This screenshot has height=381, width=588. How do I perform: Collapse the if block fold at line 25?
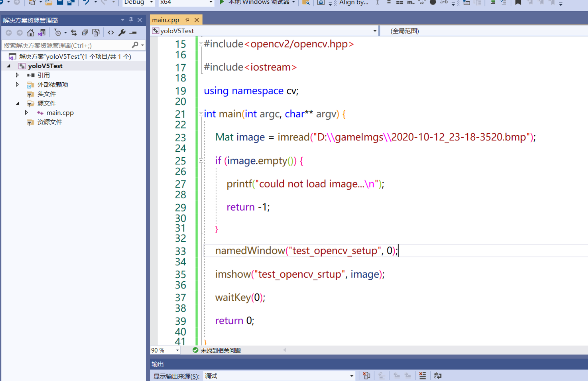click(x=201, y=161)
